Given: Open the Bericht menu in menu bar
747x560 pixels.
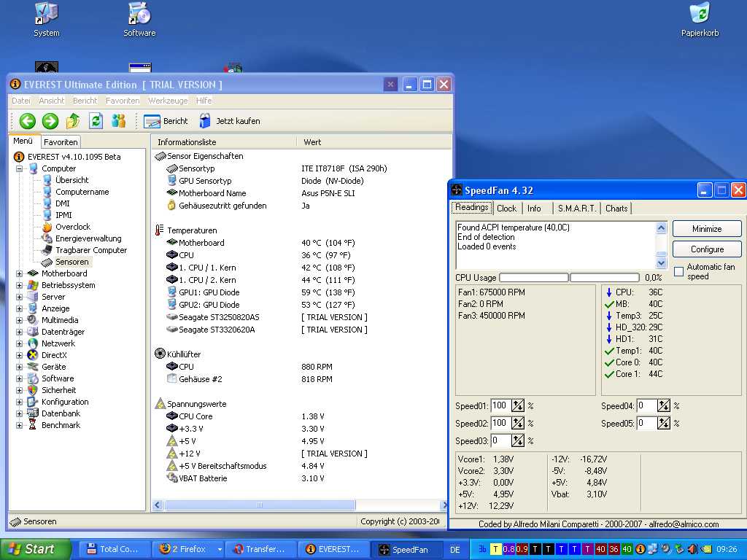Looking at the screenshot, I should coord(85,101).
